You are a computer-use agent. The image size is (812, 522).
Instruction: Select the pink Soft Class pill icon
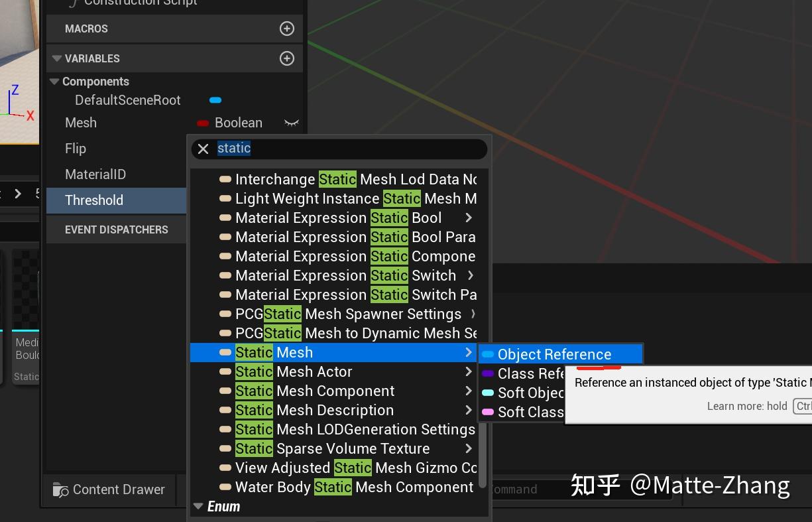489,412
